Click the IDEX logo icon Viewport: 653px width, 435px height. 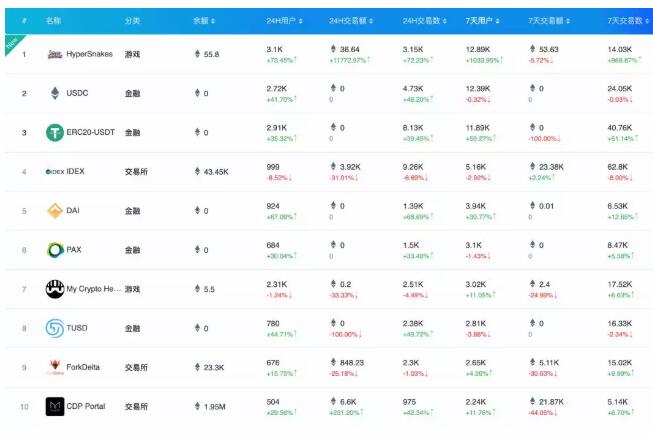[x=55, y=172]
